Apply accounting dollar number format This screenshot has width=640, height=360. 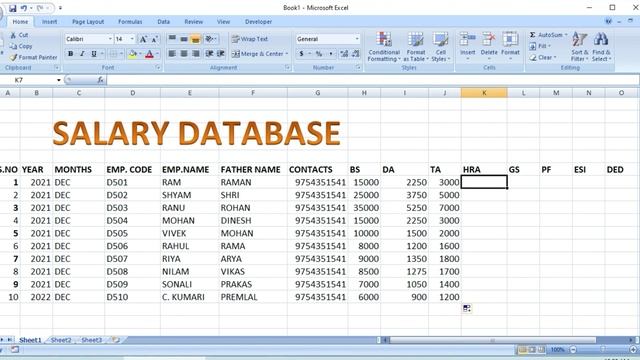tap(301, 54)
